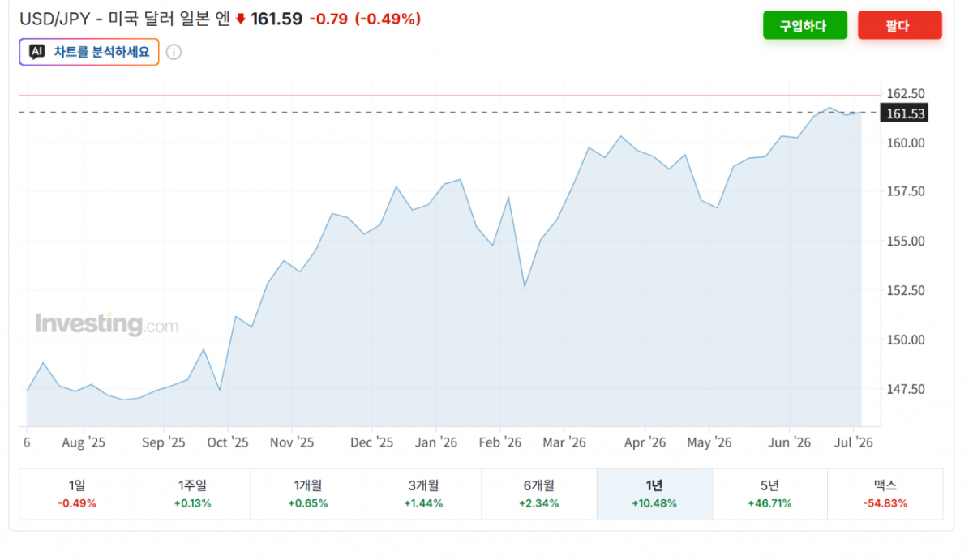Select the 맥스 maximum range tab

coord(885,494)
